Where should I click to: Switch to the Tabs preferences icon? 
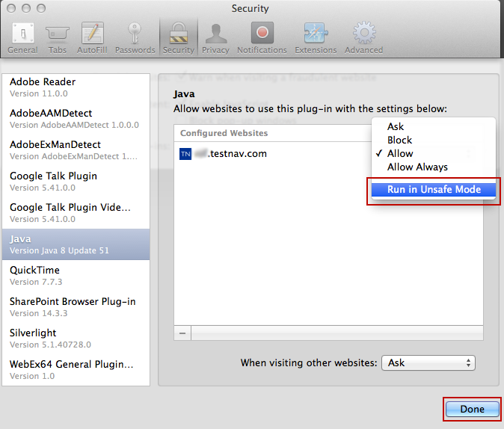point(58,37)
